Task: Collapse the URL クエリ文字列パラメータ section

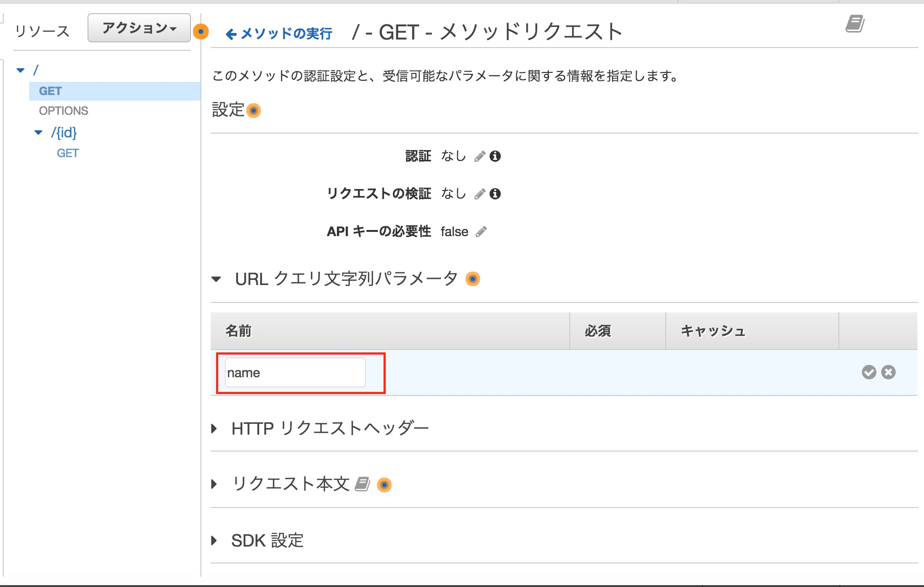Action: 216,279
